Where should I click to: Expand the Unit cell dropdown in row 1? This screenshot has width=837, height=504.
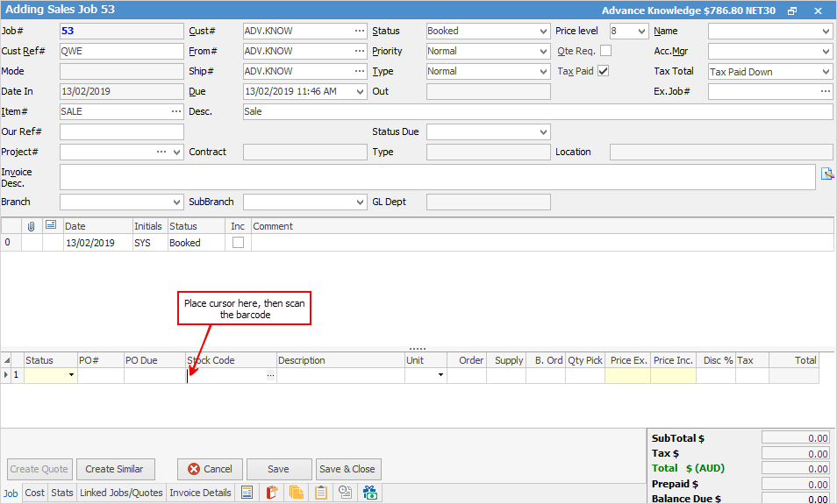coord(440,375)
